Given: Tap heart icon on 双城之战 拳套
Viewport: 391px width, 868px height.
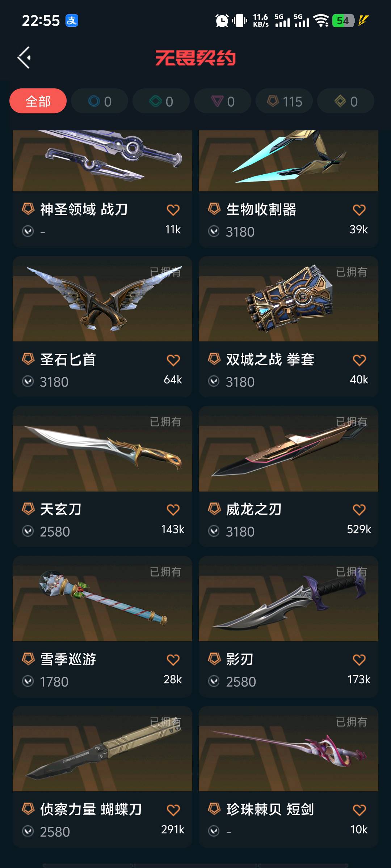Looking at the screenshot, I should 359,360.
